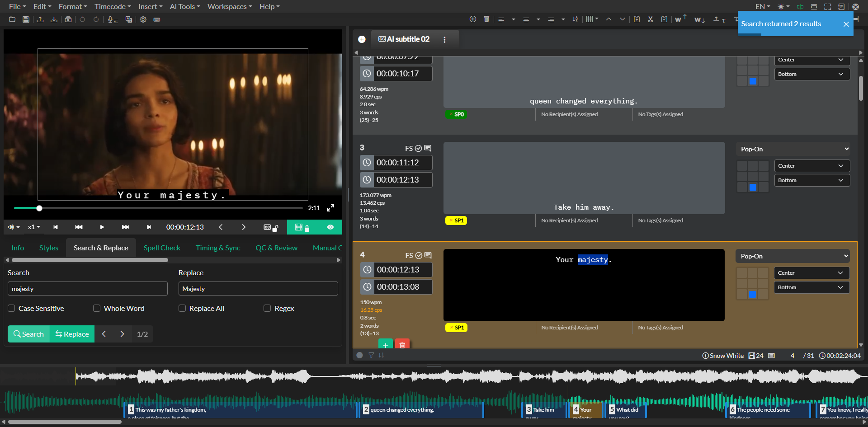Click the move word down icon
This screenshot has height=427, width=868.
coord(700,19)
